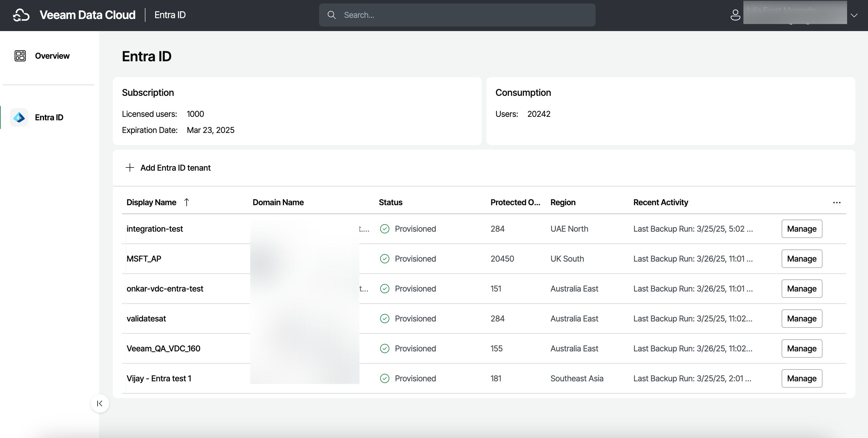Toggle the Display Name sort arrow
868x438 pixels.
pos(187,202)
